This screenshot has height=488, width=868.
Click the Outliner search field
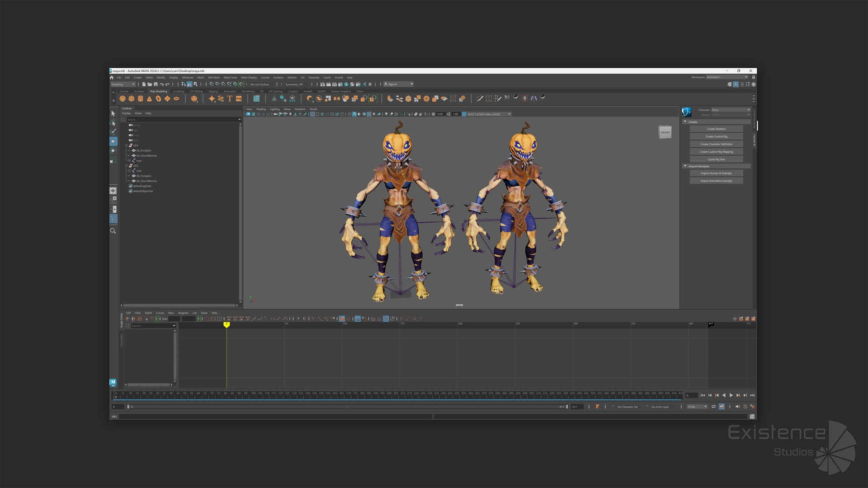pos(181,120)
